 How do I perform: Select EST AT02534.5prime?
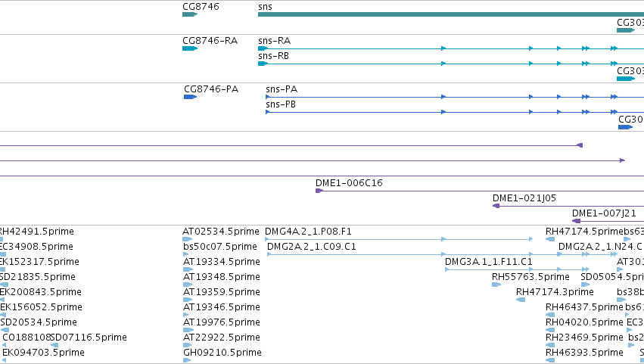point(221,232)
